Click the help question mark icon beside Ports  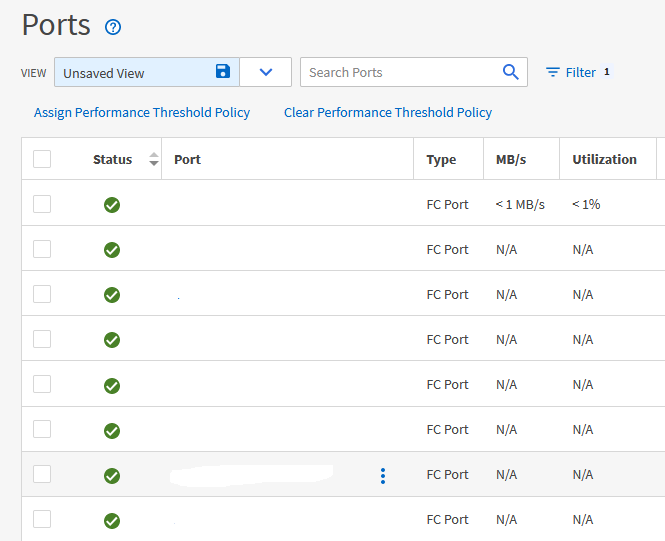pyautogui.click(x=113, y=27)
